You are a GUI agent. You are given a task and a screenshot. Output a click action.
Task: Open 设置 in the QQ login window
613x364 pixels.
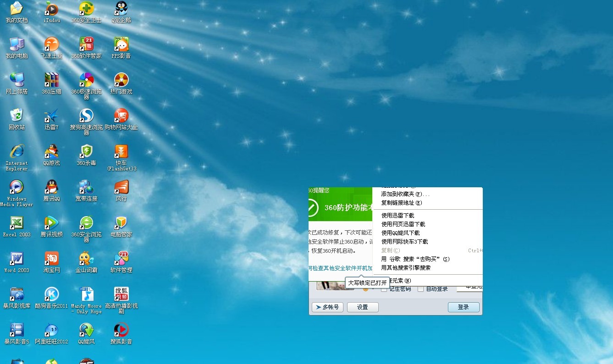[x=363, y=307]
